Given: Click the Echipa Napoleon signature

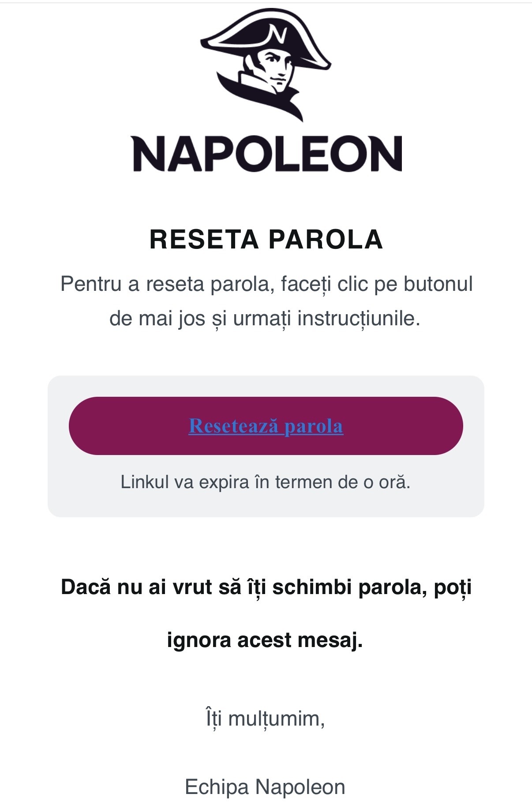Looking at the screenshot, I should 265,787.
